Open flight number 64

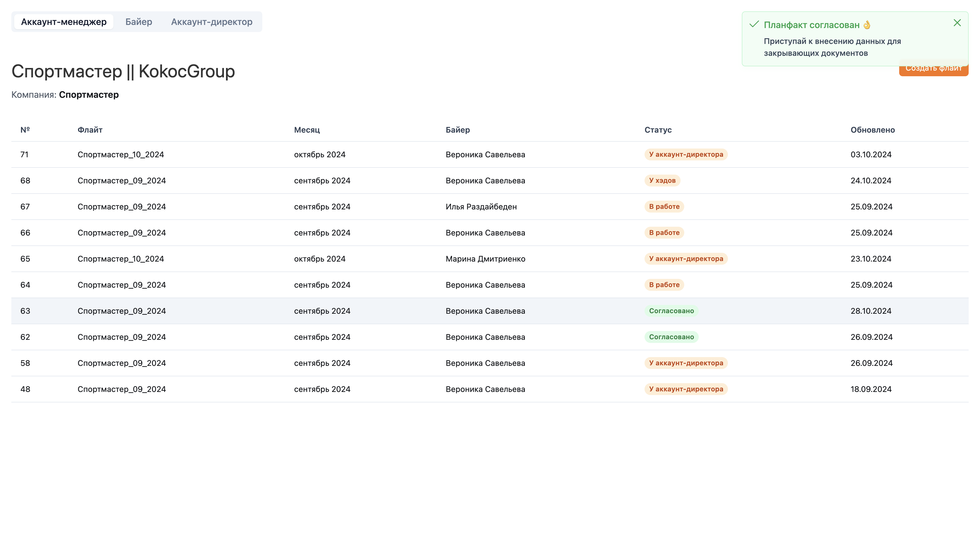point(490,285)
